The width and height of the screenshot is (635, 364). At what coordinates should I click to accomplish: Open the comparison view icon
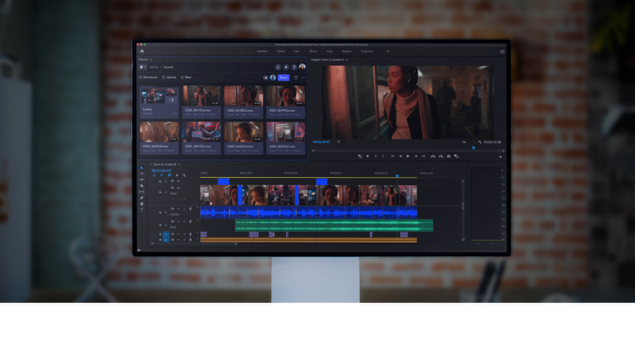(456, 157)
